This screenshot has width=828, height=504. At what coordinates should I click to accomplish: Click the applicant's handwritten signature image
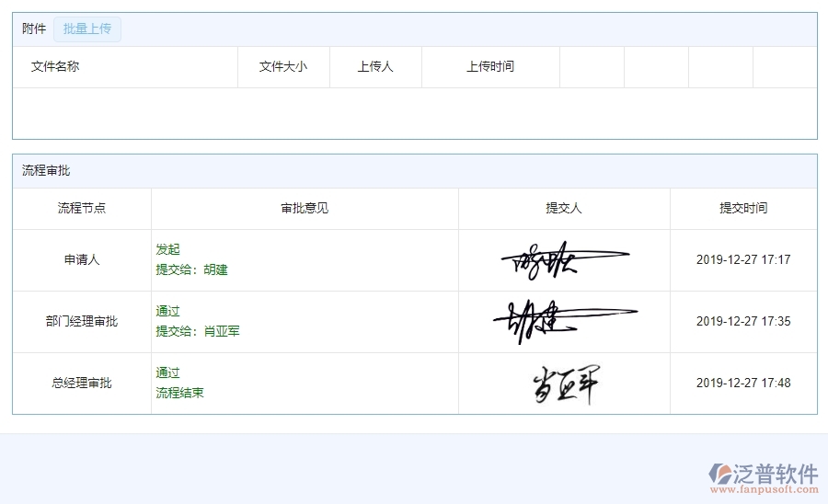tap(563, 260)
